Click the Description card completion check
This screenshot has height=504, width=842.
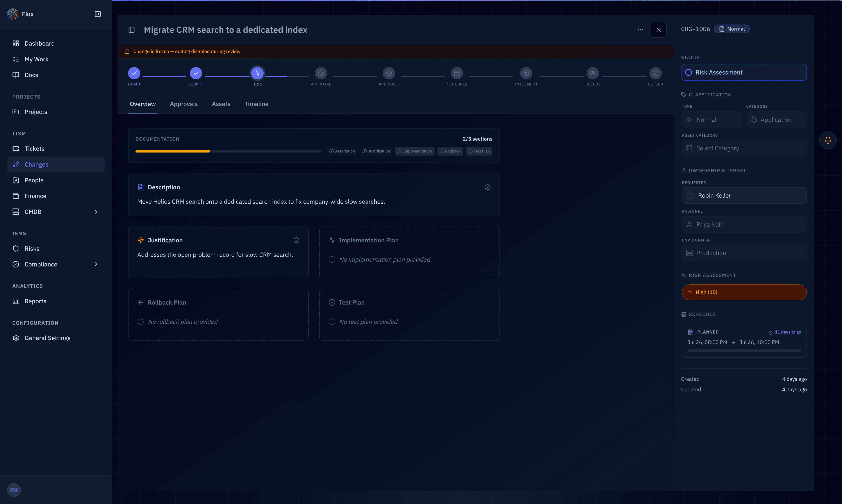488,187
